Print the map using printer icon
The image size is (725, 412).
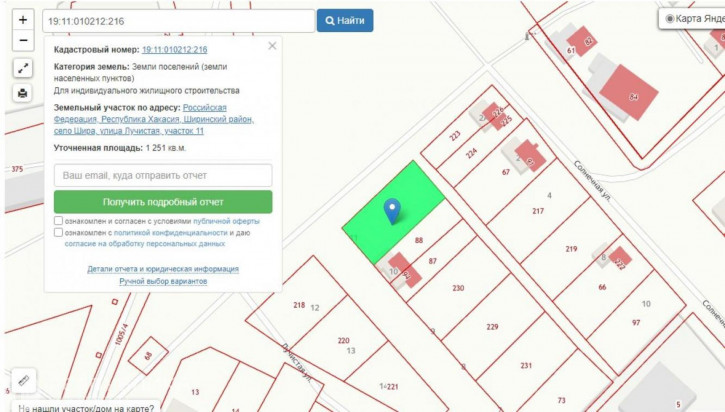point(23,93)
